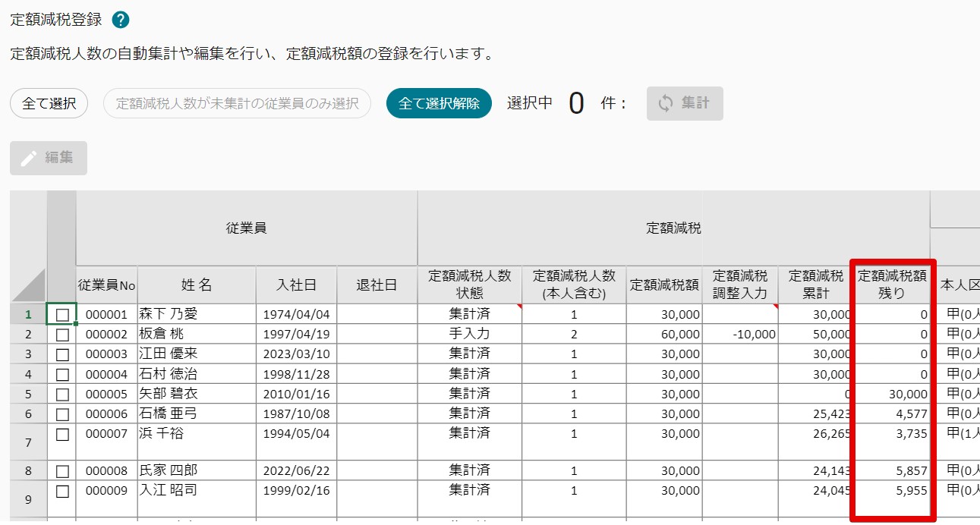
Task: Click hire date 2022/06/22
Action: click(296, 470)
